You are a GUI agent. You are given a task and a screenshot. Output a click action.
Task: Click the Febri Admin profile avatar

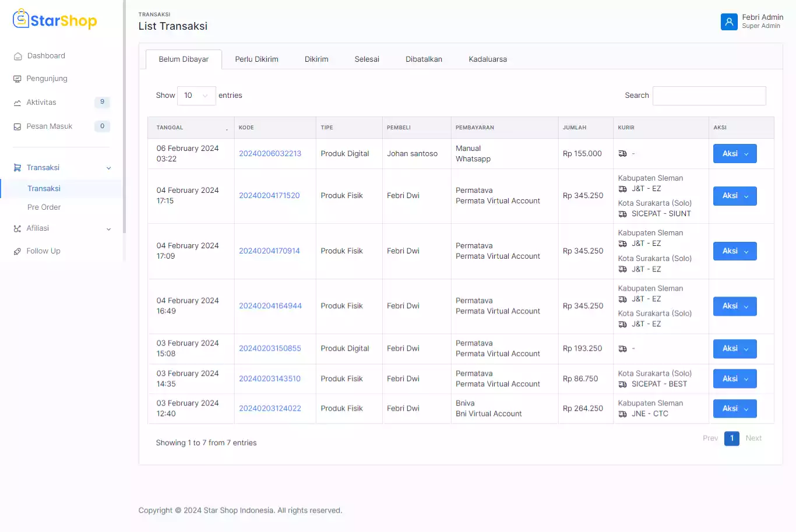click(x=729, y=22)
